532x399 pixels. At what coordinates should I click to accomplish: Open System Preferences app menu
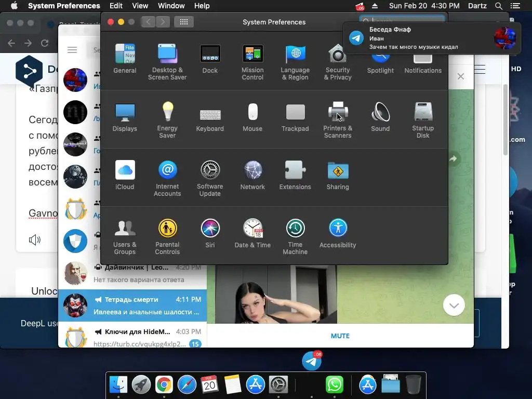tap(64, 6)
